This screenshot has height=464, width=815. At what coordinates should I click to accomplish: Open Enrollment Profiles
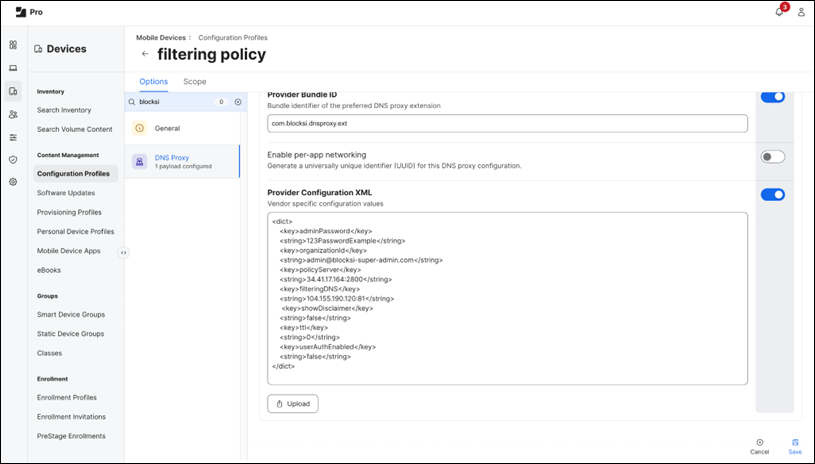tap(67, 397)
